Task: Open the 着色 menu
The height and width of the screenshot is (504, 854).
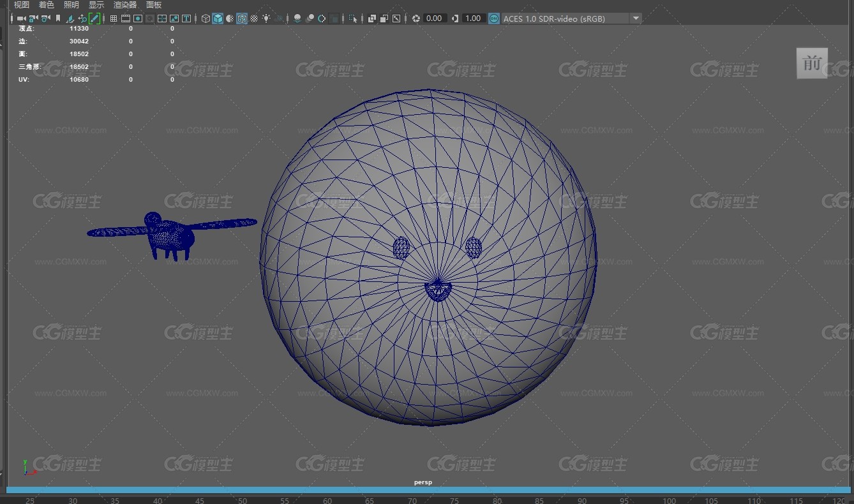Action: pos(47,5)
